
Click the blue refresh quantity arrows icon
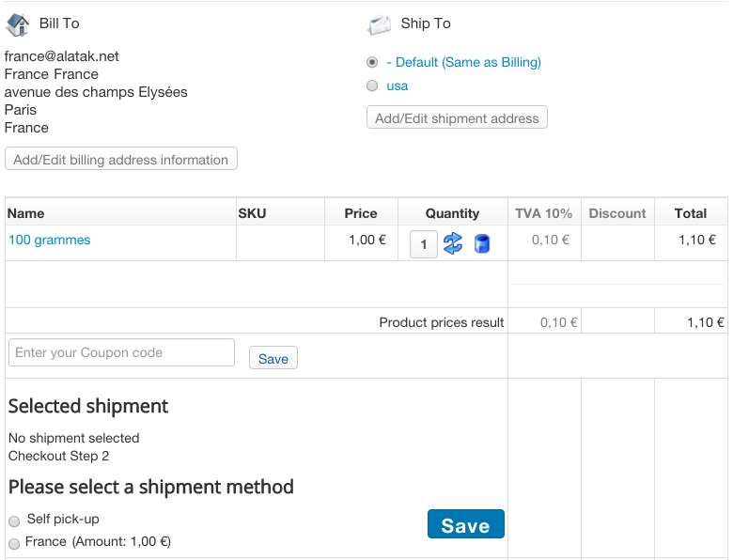click(453, 243)
